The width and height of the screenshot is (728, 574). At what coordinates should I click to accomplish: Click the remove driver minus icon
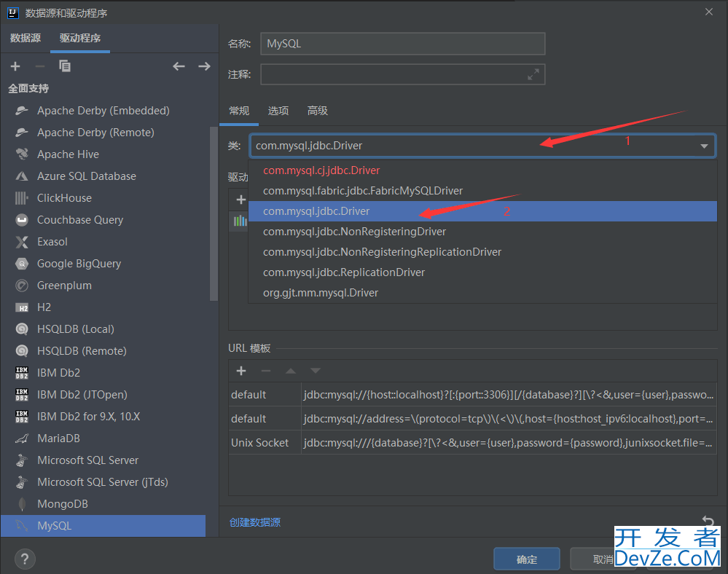[x=40, y=66]
